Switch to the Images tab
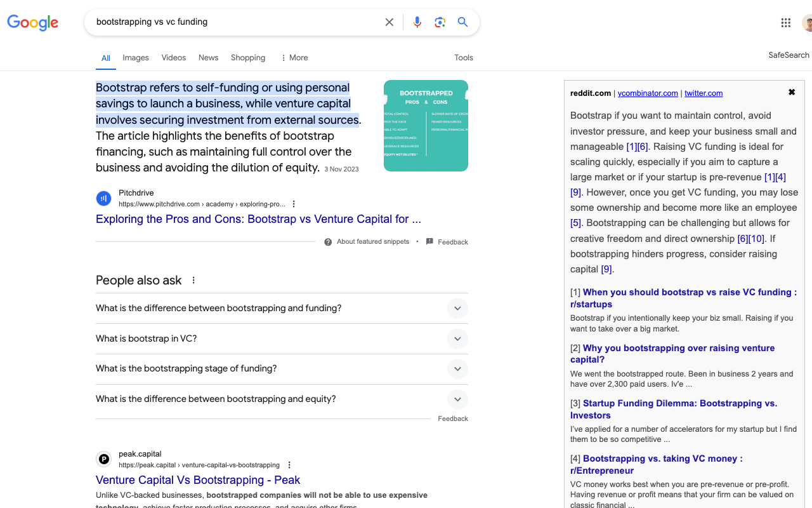The height and width of the screenshot is (508, 812). [x=135, y=57]
